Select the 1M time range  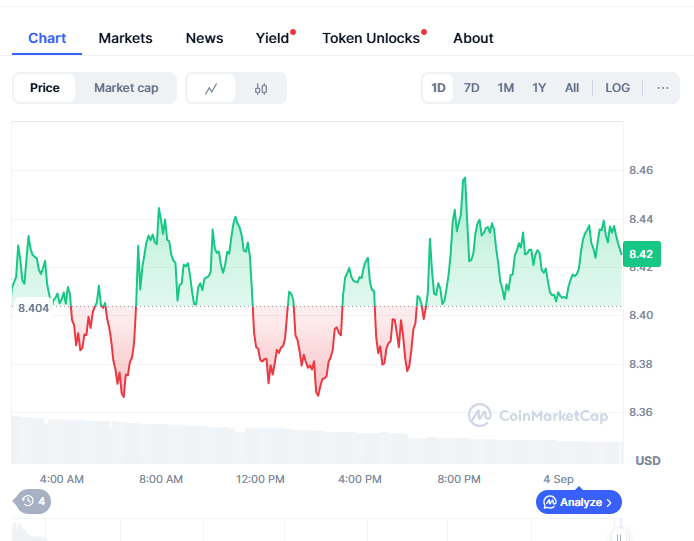(505, 88)
